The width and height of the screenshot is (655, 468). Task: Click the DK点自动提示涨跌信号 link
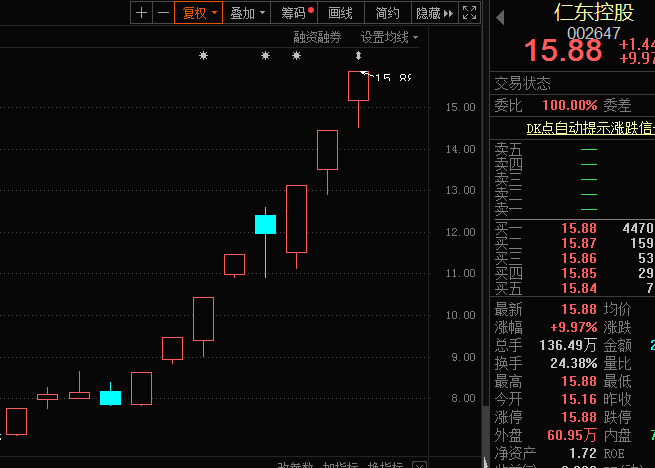pyautogui.click(x=590, y=128)
